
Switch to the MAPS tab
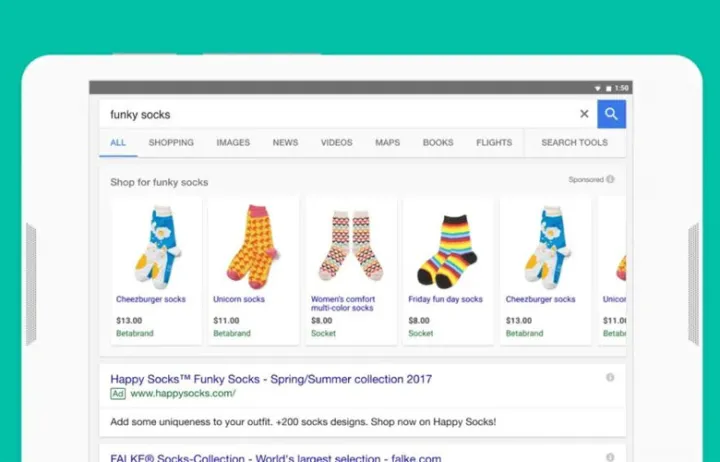[388, 143]
